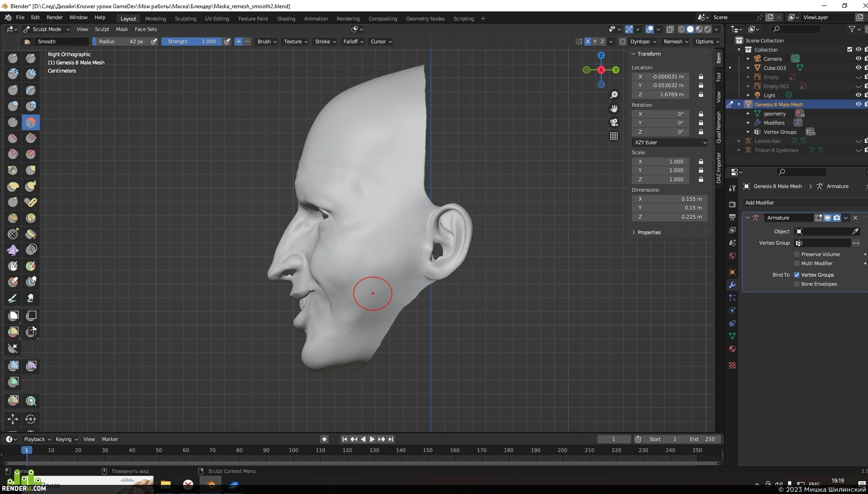
Task: Hide the Camera object with eye icon
Action: click(858, 58)
